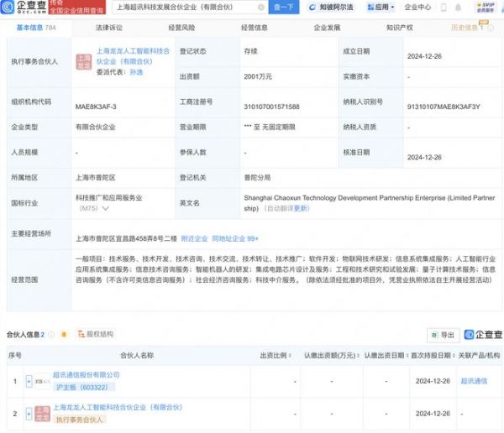The image size is (504, 433).
Task: Click the 登记机关 value 普陀分局
Action: 258,178
